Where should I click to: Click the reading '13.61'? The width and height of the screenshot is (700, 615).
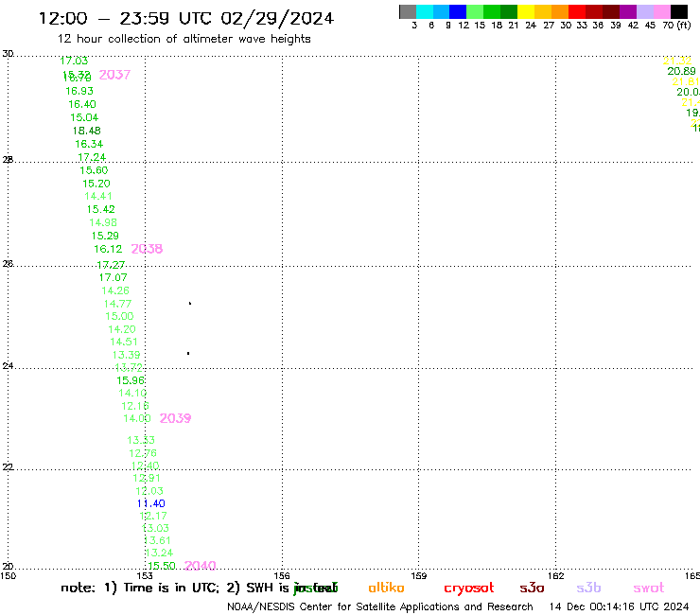click(x=157, y=541)
